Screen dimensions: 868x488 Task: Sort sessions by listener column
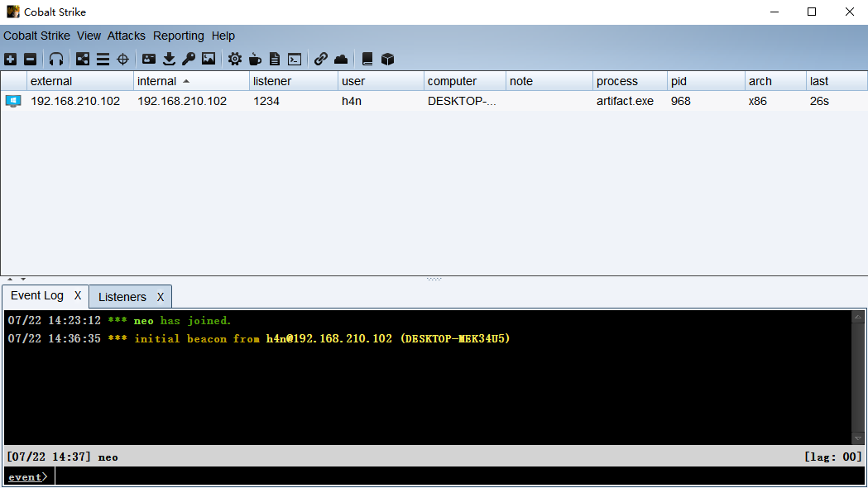[294, 81]
